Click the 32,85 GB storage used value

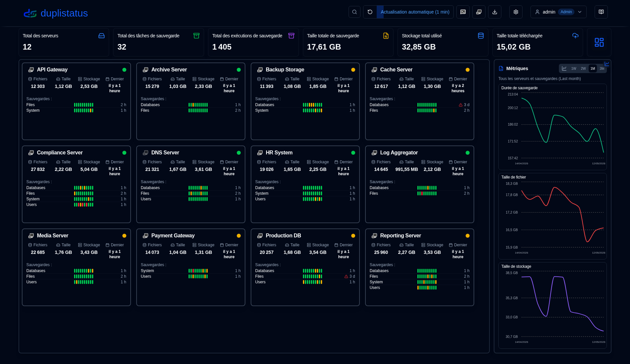[419, 47]
